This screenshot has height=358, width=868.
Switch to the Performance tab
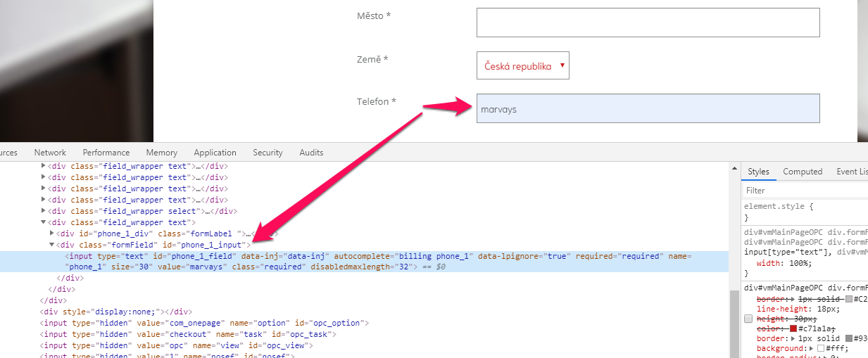(106, 152)
